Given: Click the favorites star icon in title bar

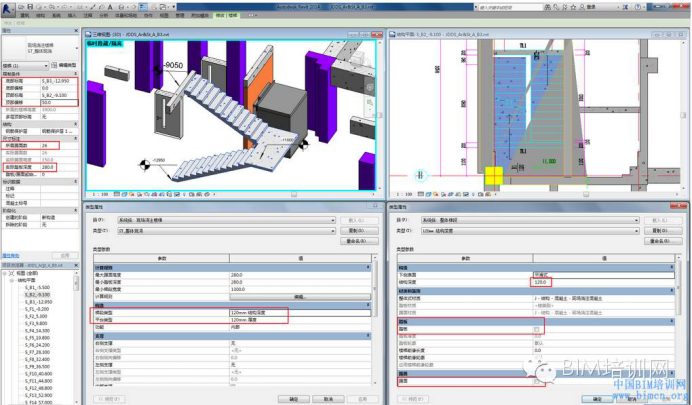Looking at the screenshot, I should click(573, 7).
